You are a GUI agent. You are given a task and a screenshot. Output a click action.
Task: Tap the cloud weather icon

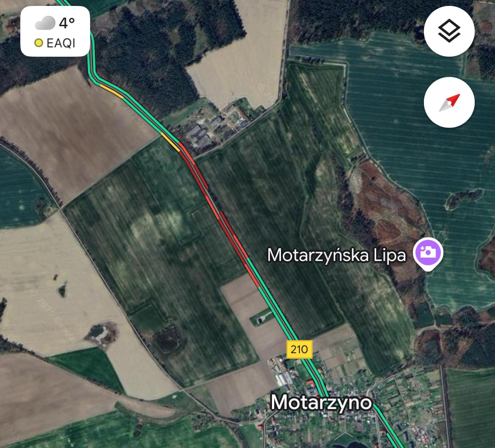(x=45, y=23)
